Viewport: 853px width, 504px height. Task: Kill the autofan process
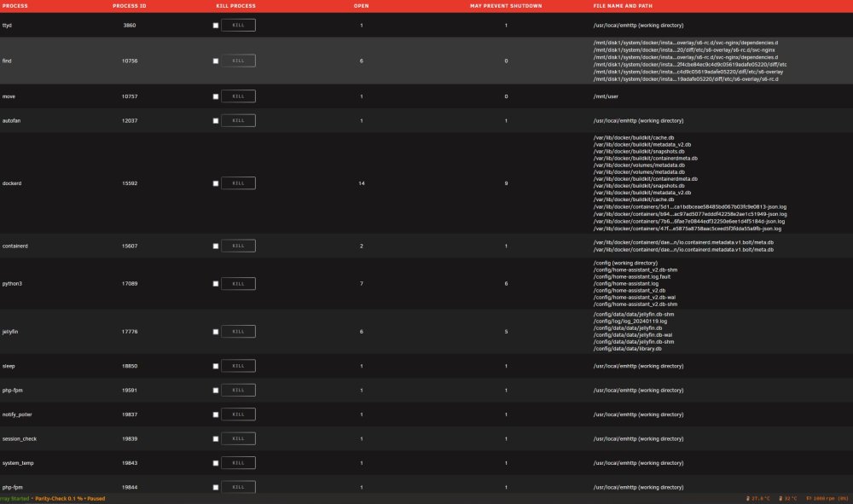point(238,120)
